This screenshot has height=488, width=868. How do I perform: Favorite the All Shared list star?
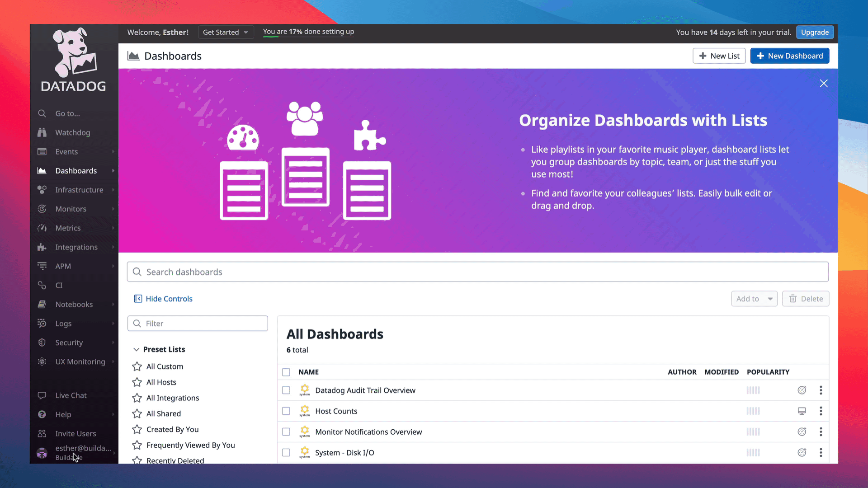point(137,413)
